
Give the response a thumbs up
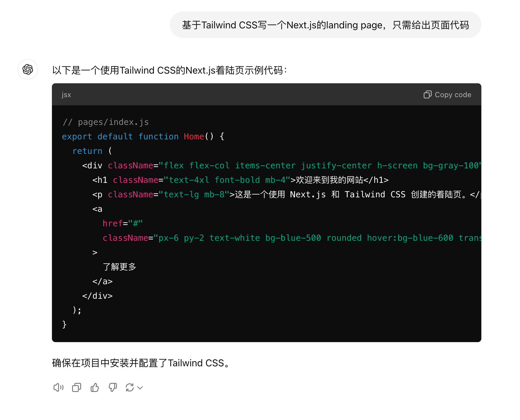(x=95, y=387)
